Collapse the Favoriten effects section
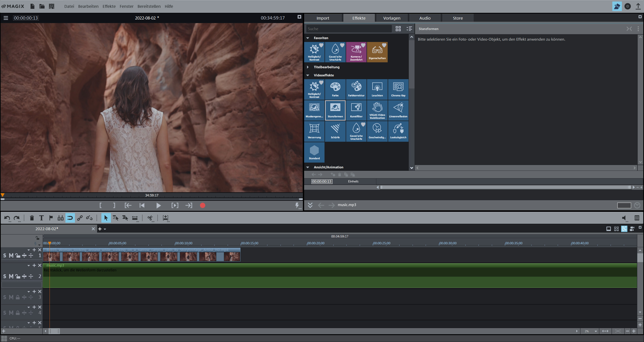 coord(308,38)
